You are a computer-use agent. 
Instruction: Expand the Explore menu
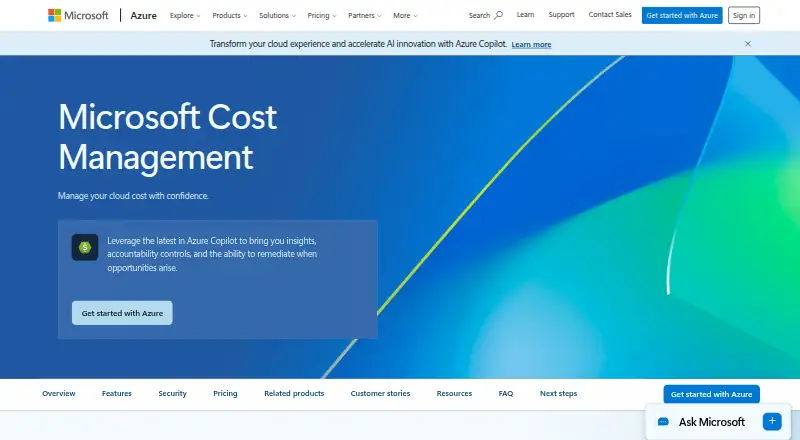point(185,15)
